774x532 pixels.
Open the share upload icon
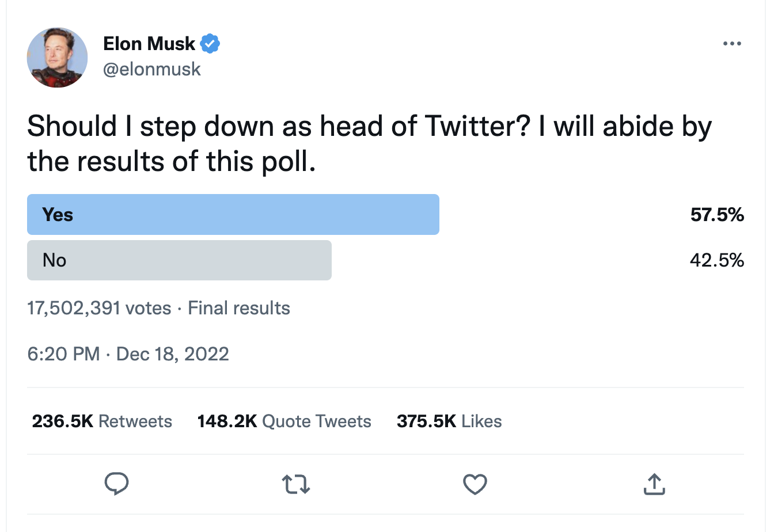pos(654,484)
